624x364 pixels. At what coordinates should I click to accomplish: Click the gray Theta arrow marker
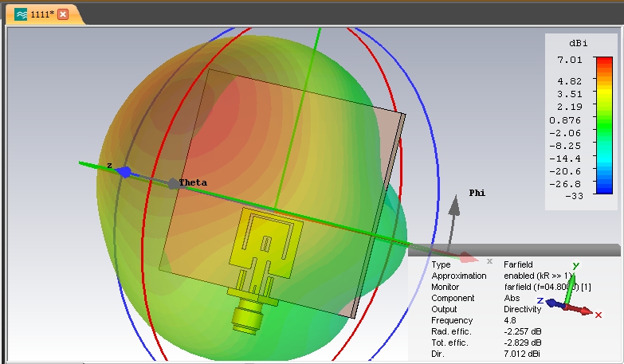(173, 183)
